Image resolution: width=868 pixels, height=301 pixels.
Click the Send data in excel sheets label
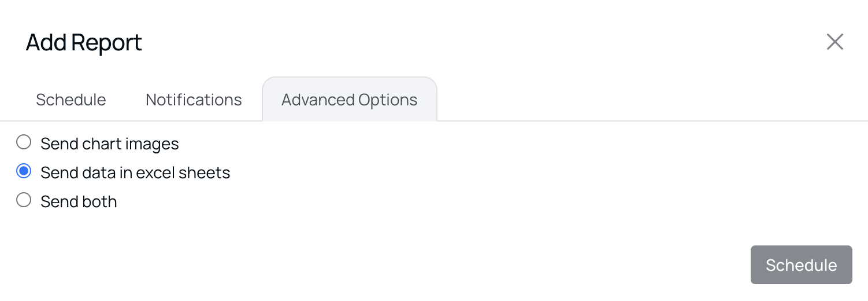(x=135, y=172)
